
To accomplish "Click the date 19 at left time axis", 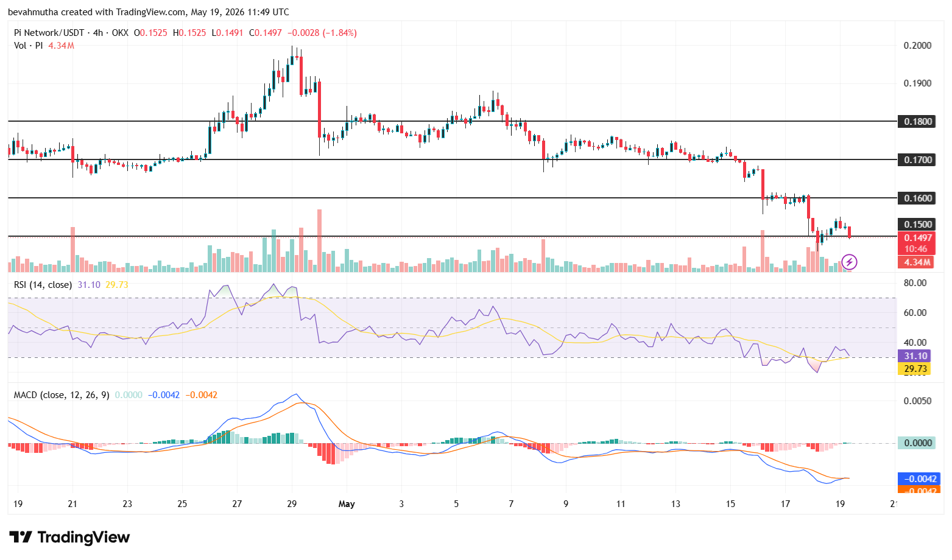I will 18,504.
